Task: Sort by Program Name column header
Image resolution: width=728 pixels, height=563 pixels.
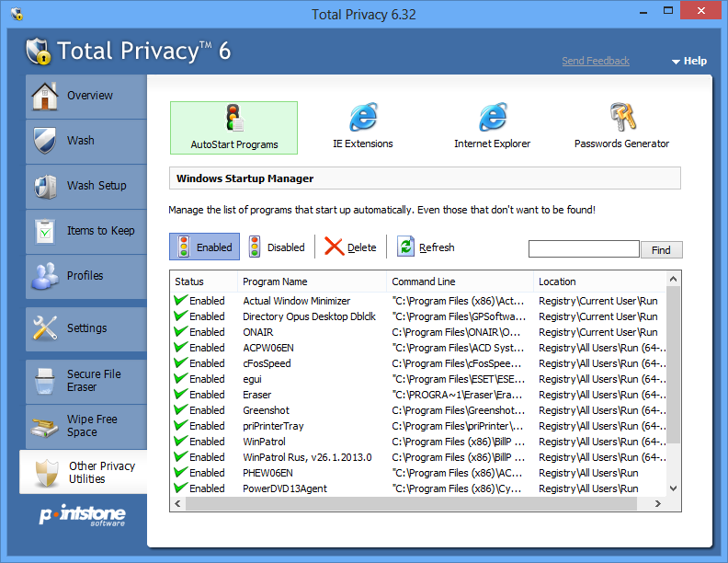Action: click(x=312, y=281)
